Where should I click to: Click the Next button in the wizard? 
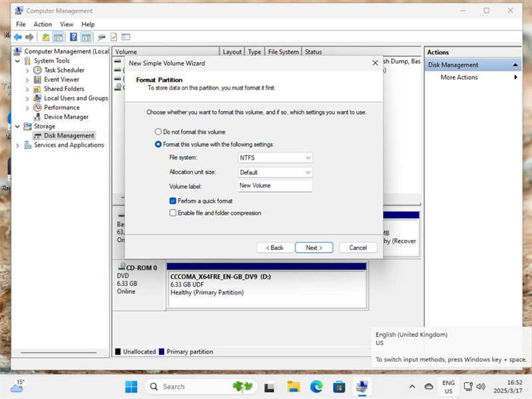click(314, 247)
